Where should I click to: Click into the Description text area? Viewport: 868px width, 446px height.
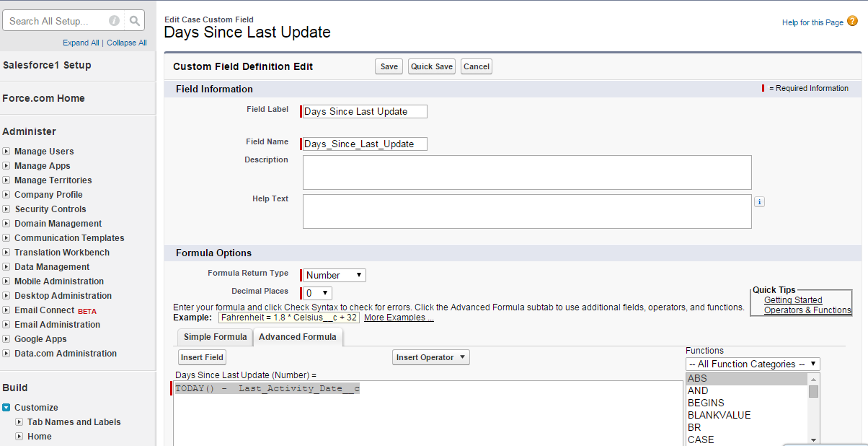[526, 172]
